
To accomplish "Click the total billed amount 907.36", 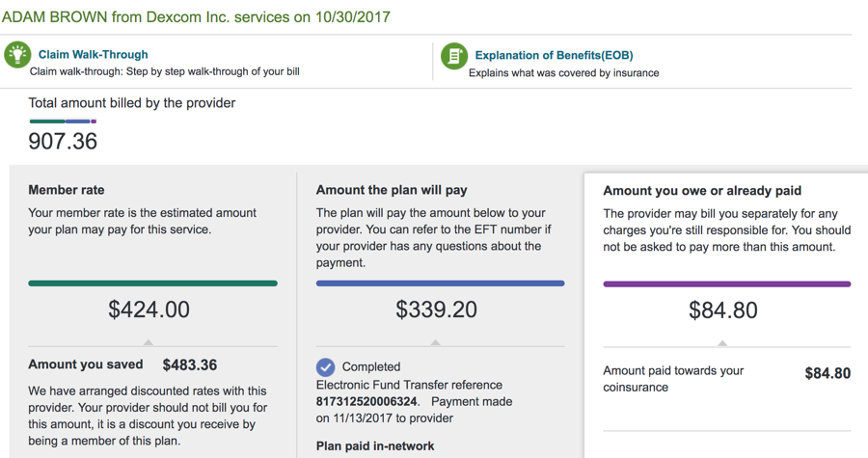I will click(63, 142).
